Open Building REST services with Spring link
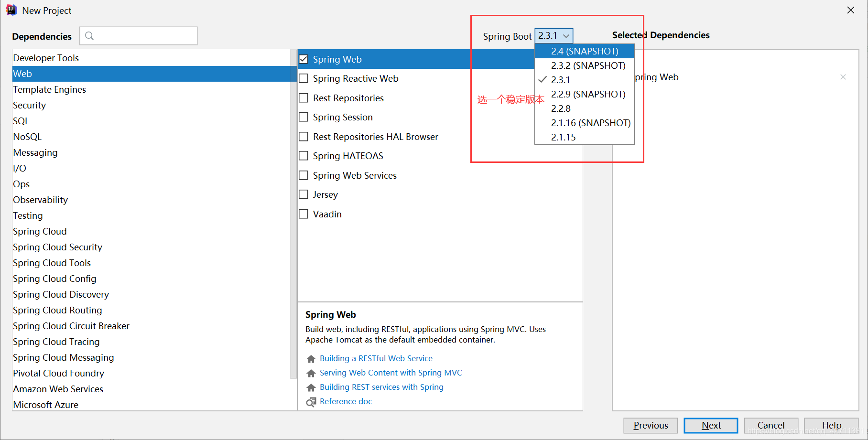868x440 pixels. click(381, 387)
